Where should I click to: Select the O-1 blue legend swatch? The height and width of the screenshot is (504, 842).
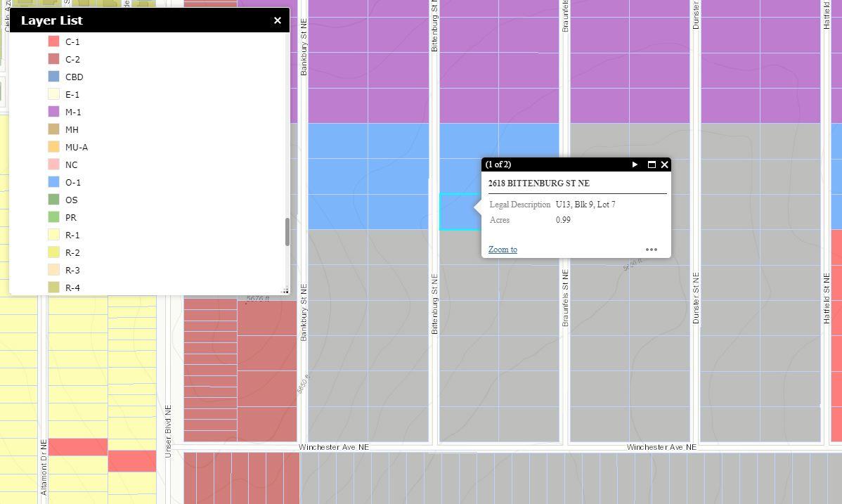(x=53, y=182)
